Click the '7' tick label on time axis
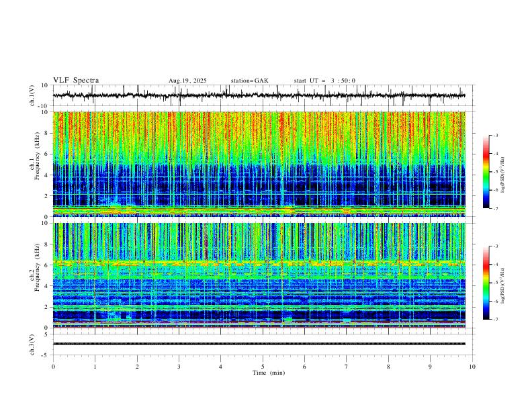The width and height of the screenshot is (532, 411). (347, 367)
